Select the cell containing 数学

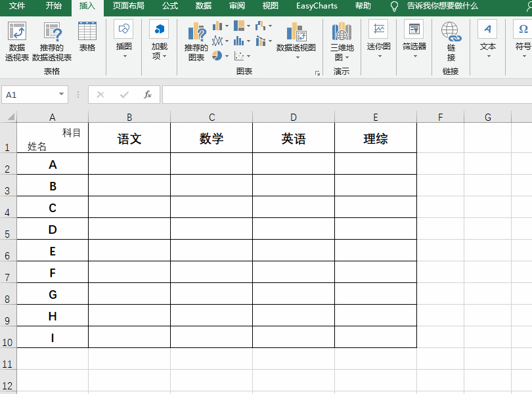[x=211, y=138]
